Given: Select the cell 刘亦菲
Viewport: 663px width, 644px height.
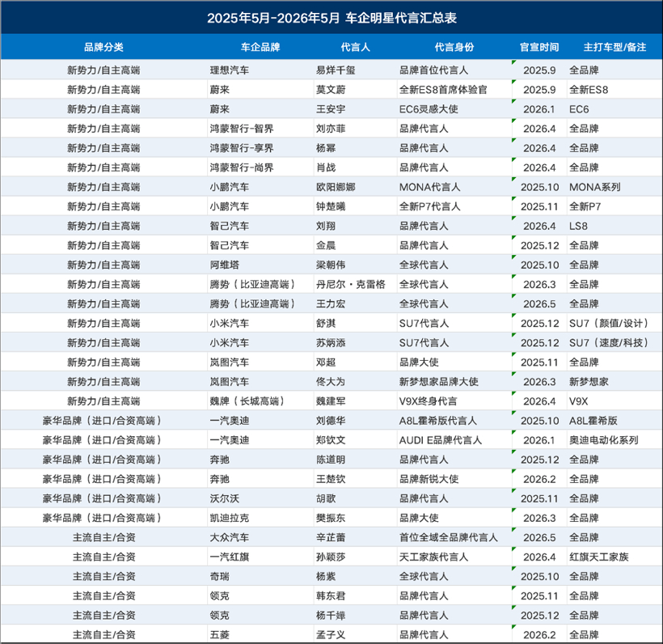Looking at the screenshot, I should [331, 129].
